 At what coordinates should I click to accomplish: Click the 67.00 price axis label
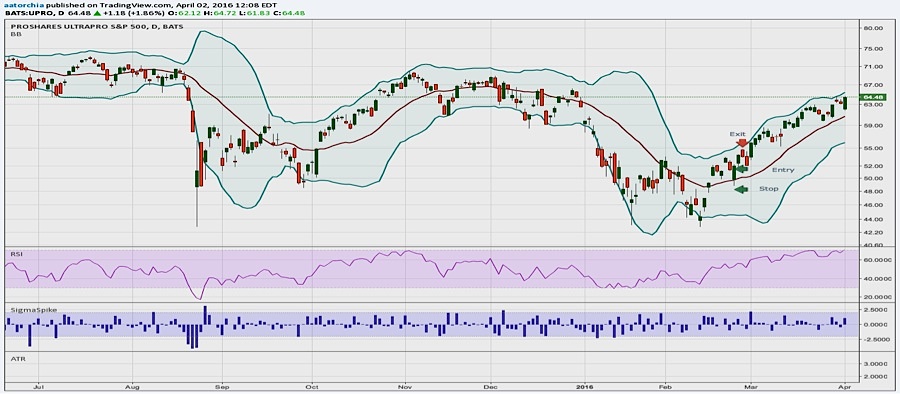(x=873, y=86)
